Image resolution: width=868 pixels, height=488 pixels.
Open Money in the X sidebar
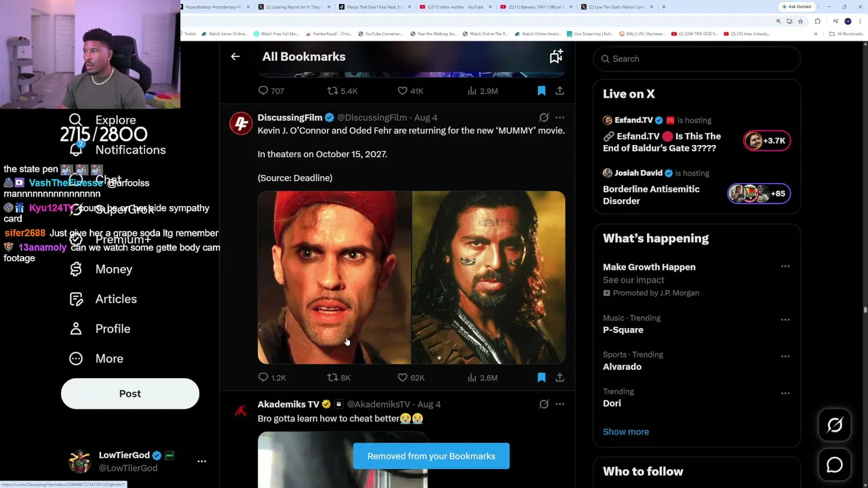pyautogui.click(x=101, y=269)
